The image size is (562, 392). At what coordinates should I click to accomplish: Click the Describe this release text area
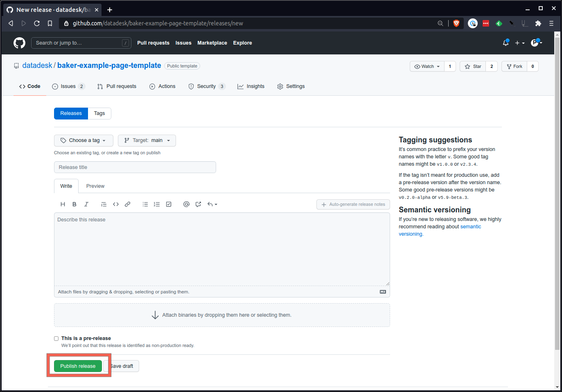tap(222, 249)
